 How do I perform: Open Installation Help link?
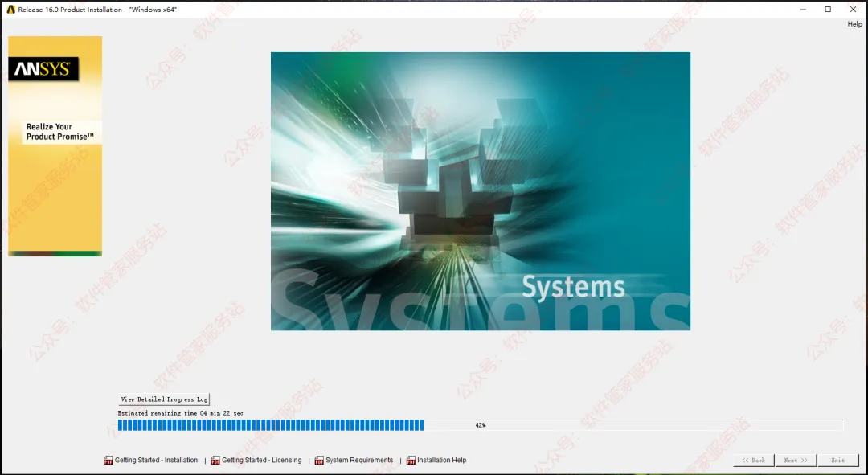point(442,460)
